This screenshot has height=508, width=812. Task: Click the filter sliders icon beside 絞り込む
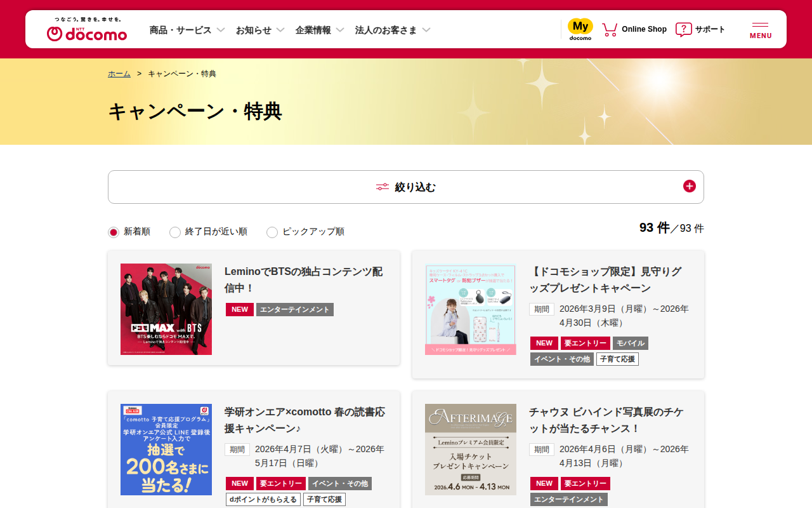point(383,187)
